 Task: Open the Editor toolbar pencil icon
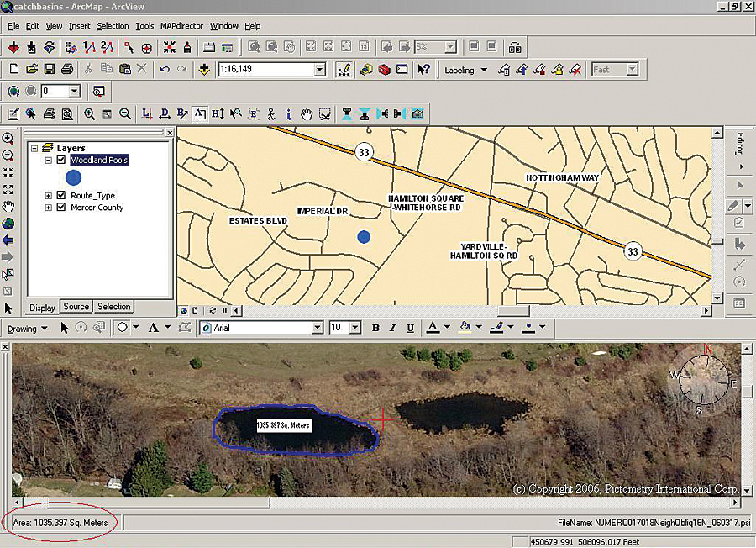[x=344, y=70]
